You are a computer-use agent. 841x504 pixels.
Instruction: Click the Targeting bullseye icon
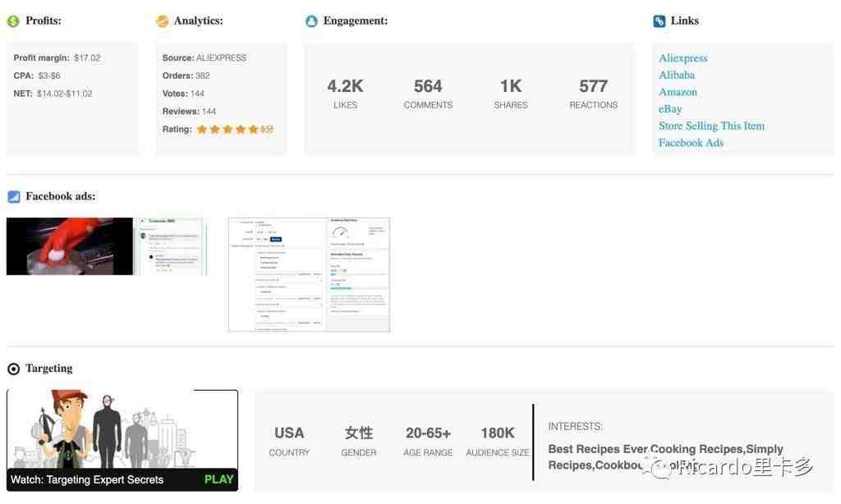pyautogui.click(x=13, y=369)
